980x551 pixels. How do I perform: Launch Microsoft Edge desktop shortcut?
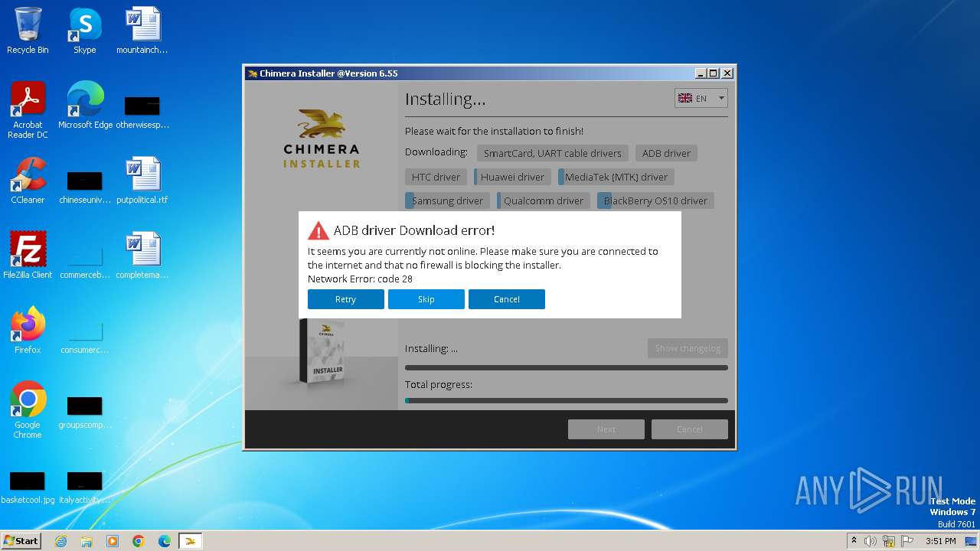pyautogui.click(x=85, y=106)
